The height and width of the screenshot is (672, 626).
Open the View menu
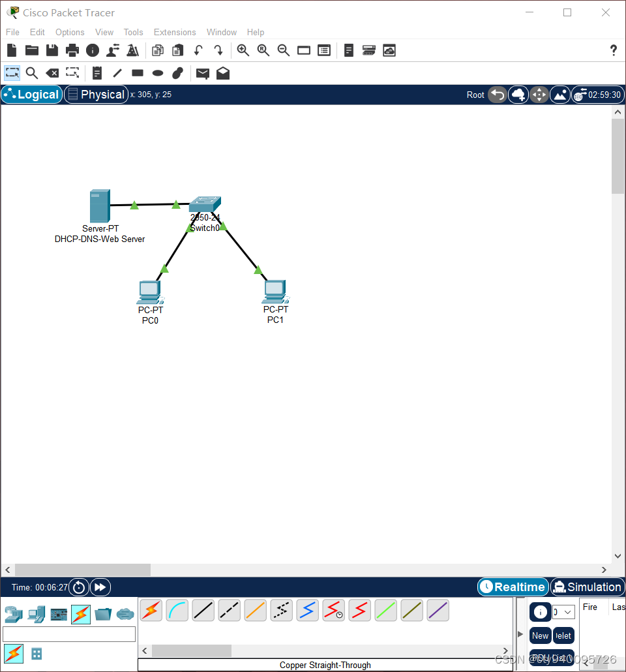pyautogui.click(x=104, y=32)
